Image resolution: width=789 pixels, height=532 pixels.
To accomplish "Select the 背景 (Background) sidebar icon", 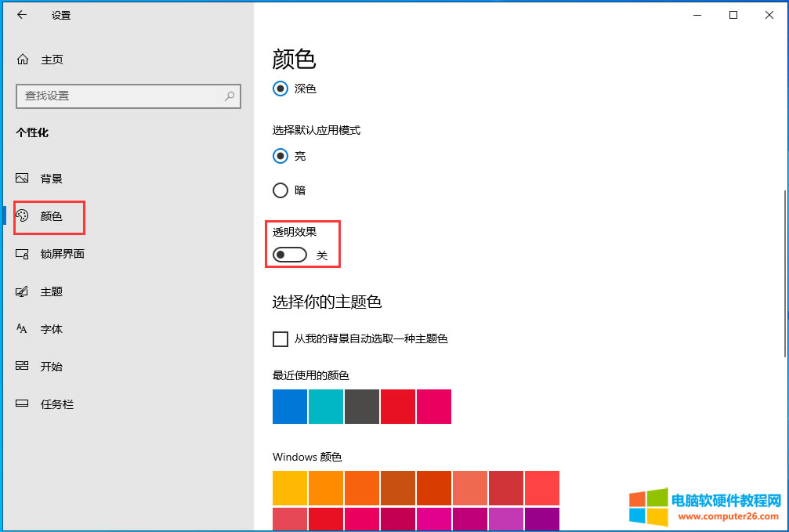I will (22, 179).
